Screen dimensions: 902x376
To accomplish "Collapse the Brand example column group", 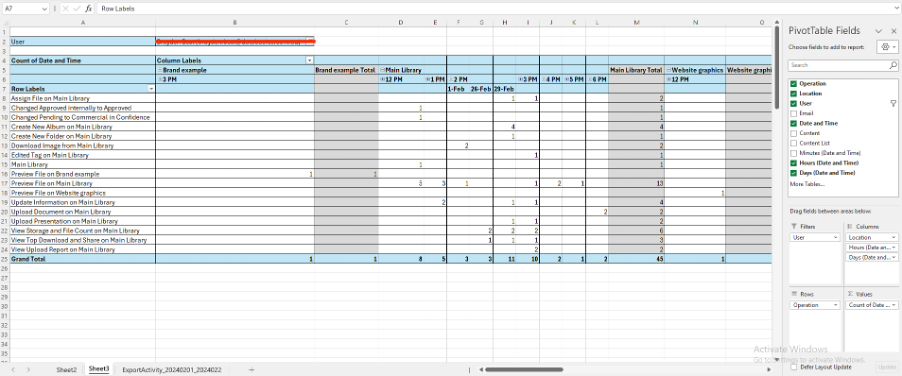I will point(160,70).
